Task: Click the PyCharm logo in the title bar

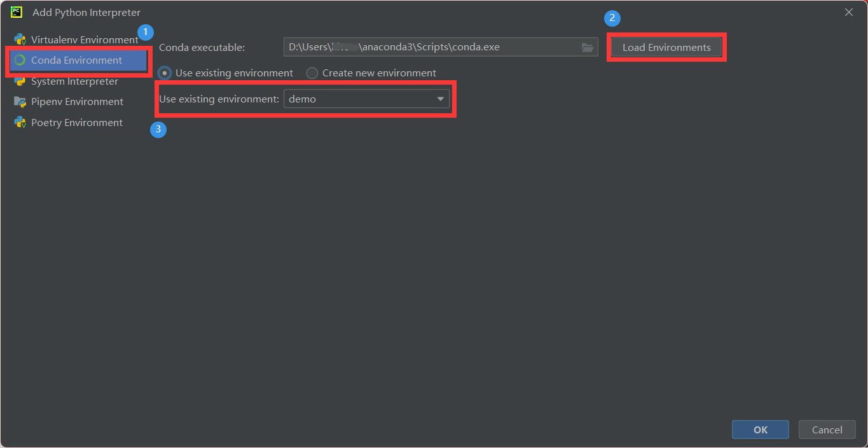Action: [x=17, y=12]
